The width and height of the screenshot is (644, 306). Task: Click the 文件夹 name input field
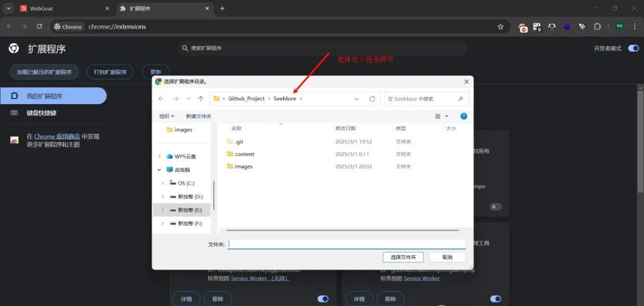tap(346, 244)
